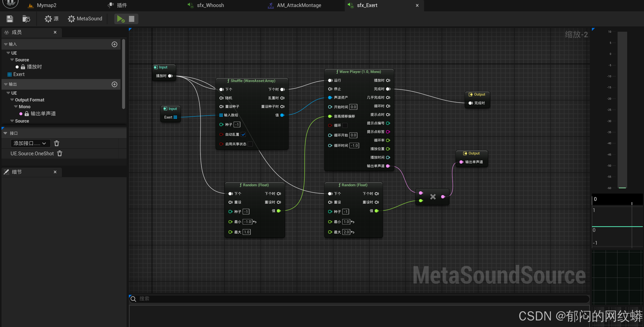This screenshot has height=327, width=644.
Task: Add a new input with plus icon
Action: (x=115, y=44)
